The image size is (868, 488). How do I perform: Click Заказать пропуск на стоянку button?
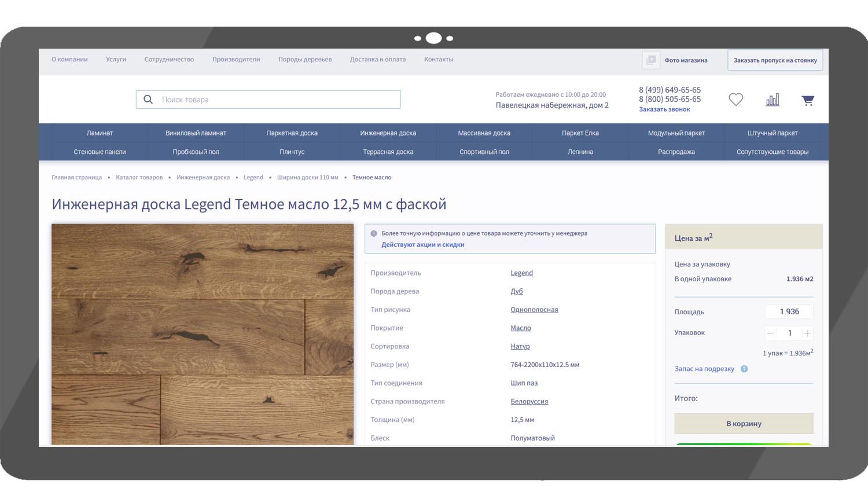(775, 60)
